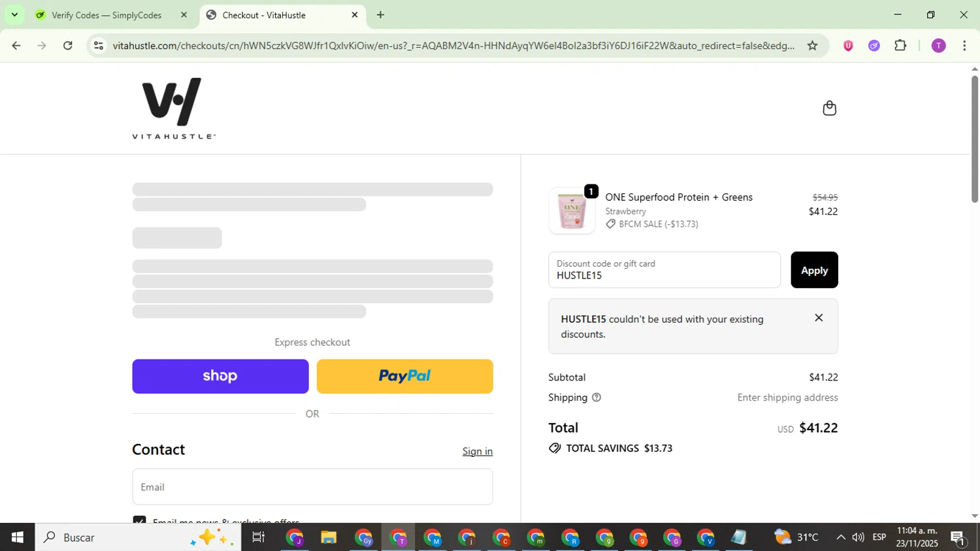Click the Enter shipping address text
Viewport: 980px width, 551px height.
(x=787, y=397)
